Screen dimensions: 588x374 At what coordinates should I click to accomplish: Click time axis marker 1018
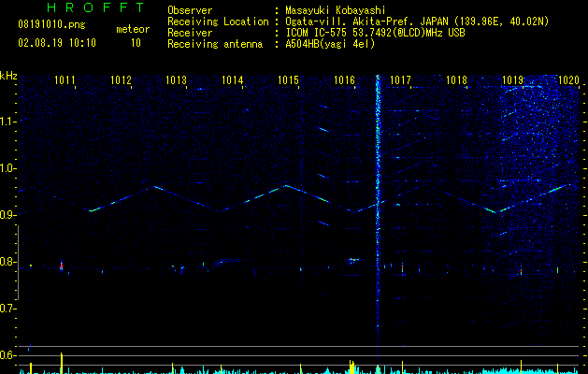pos(456,80)
